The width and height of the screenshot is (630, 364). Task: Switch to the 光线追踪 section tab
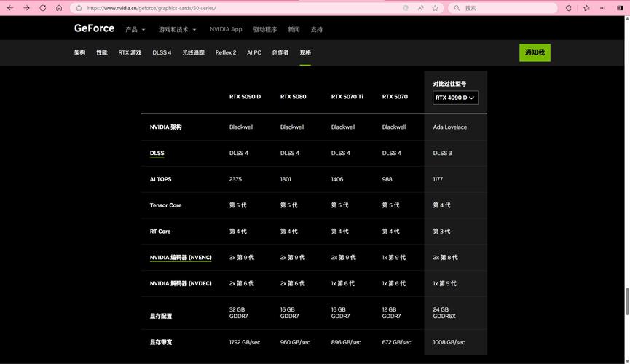tap(193, 52)
